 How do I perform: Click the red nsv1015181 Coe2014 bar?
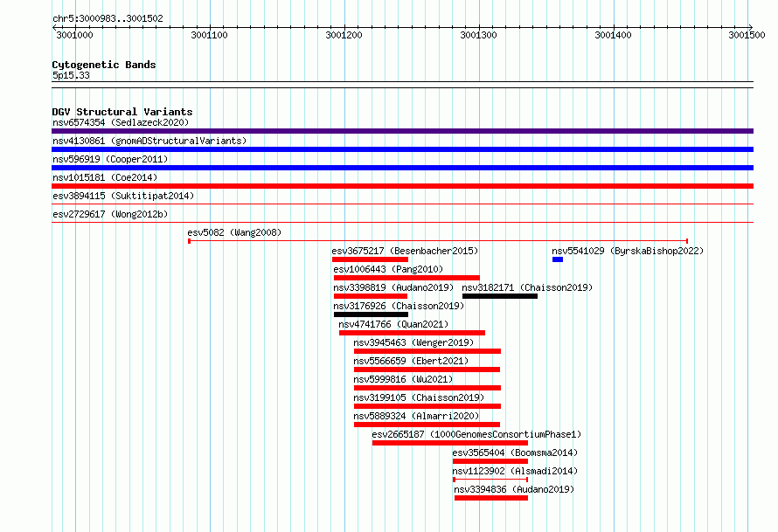[402, 186]
